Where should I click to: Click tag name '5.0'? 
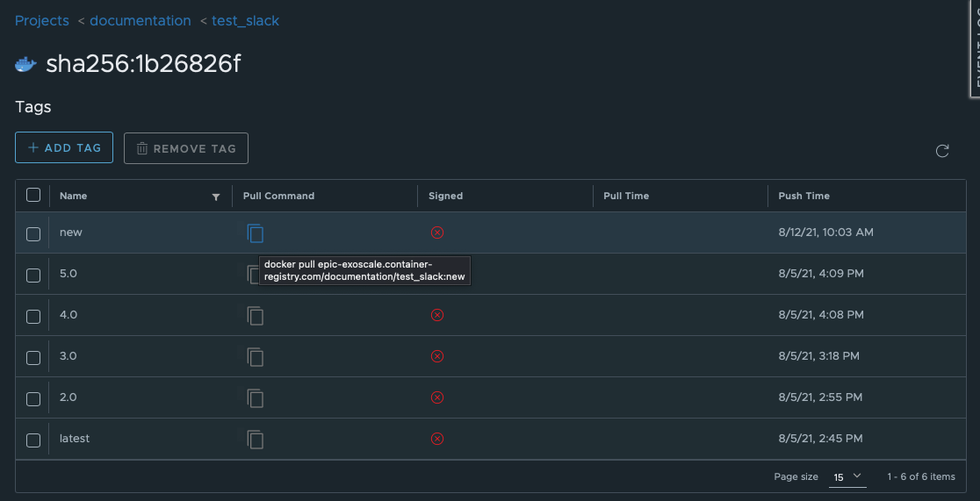(68, 273)
